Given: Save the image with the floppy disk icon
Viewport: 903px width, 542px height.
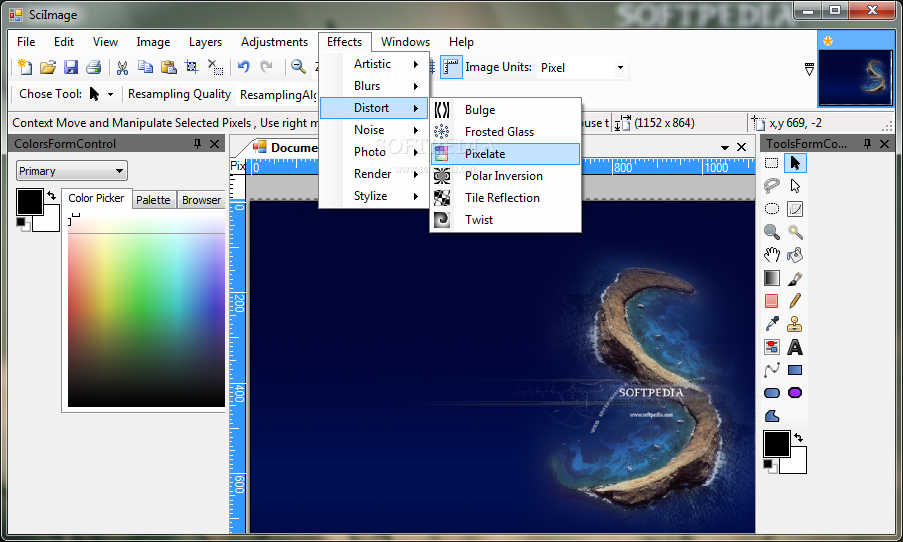Looking at the screenshot, I should [70, 67].
